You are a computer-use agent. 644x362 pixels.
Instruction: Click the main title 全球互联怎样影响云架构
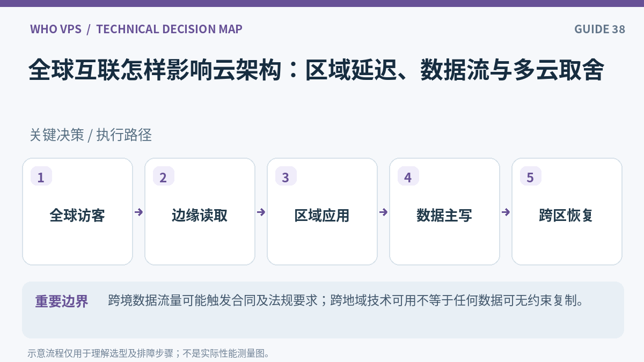point(316,71)
